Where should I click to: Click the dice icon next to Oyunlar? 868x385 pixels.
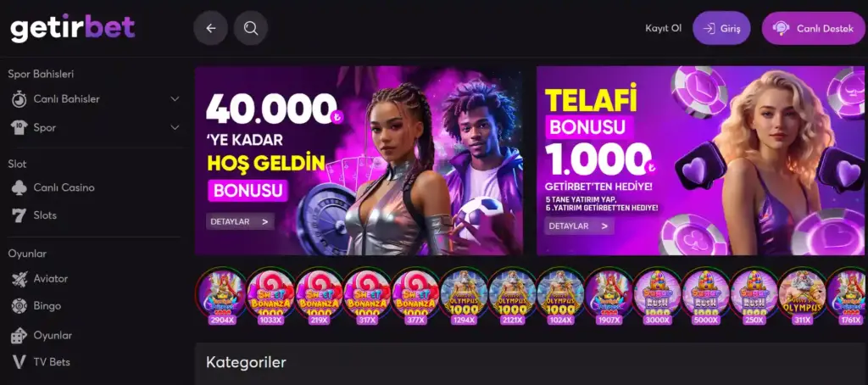[19, 335]
